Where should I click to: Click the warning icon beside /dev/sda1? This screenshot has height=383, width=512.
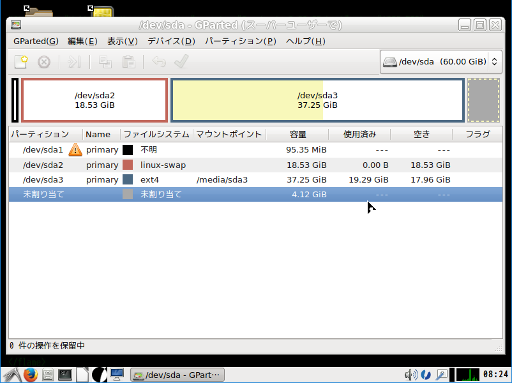tap(75, 150)
